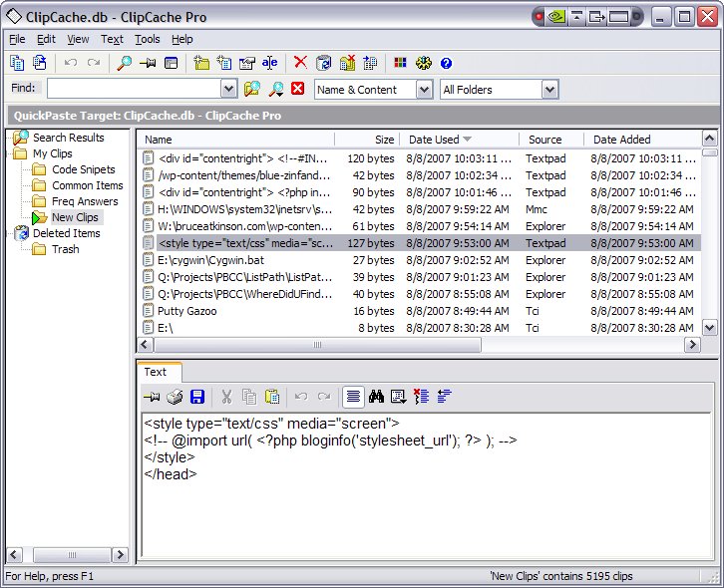Click the find in folders icon
Screen dimensions: 724x588
coord(252,89)
